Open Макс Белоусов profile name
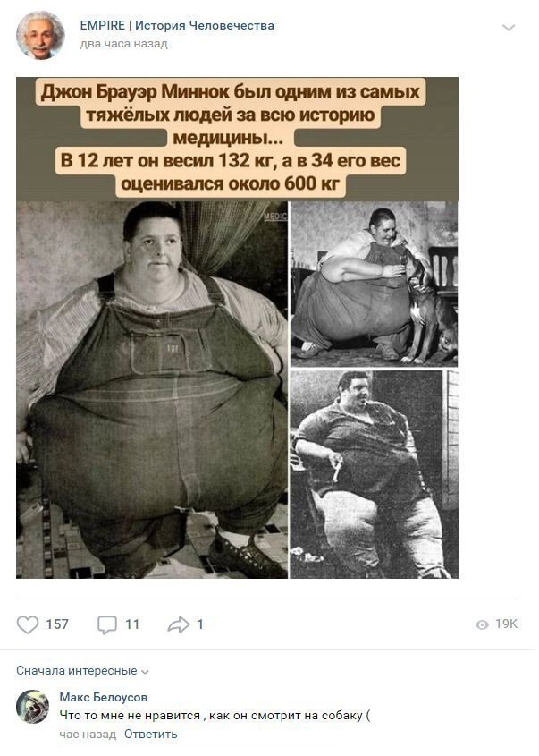Screen dimensions: 539x756 (104, 697)
